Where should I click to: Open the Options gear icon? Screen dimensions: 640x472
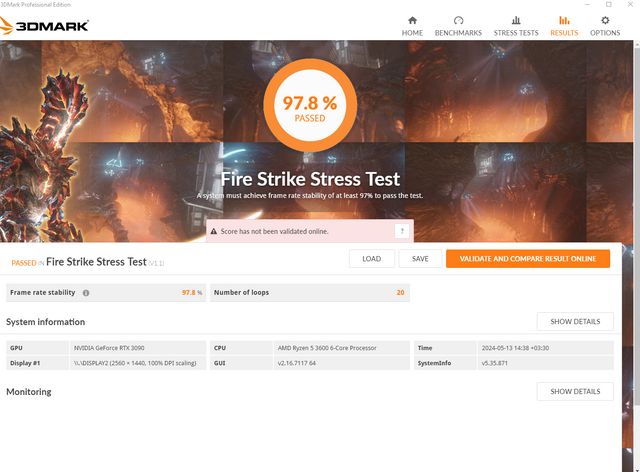(604, 20)
